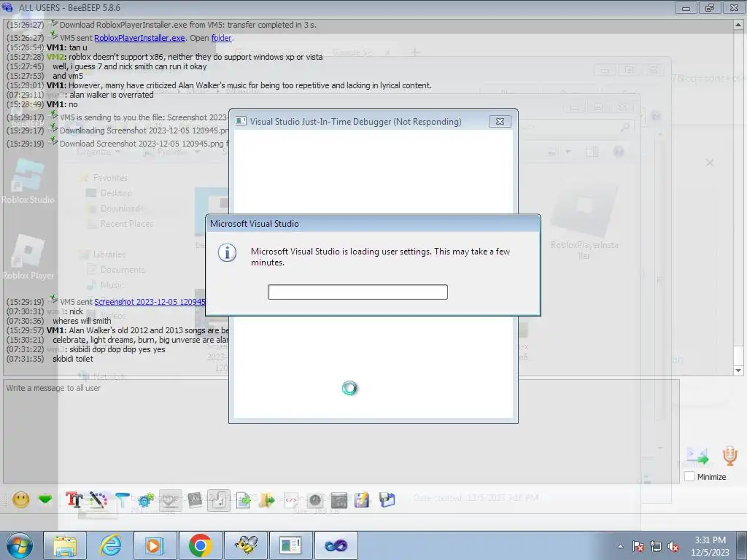Open Google Chrome from the taskbar

point(200,545)
